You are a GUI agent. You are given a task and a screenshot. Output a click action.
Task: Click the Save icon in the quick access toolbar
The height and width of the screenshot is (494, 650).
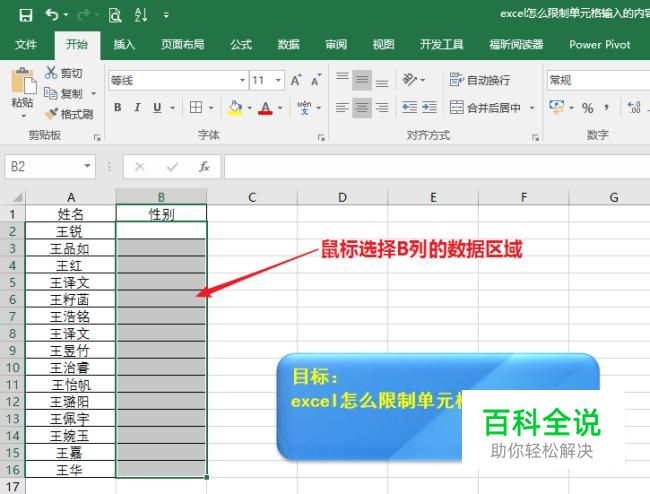pyautogui.click(x=26, y=15)
